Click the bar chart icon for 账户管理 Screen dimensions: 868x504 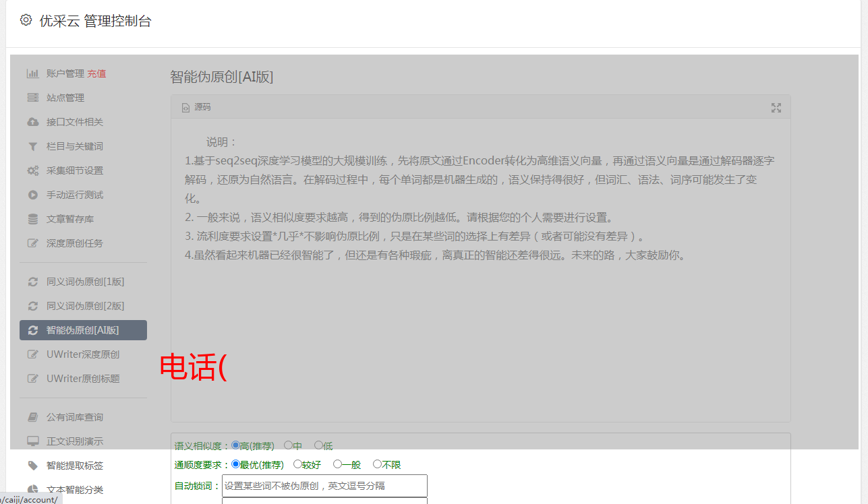pos(32,73)
